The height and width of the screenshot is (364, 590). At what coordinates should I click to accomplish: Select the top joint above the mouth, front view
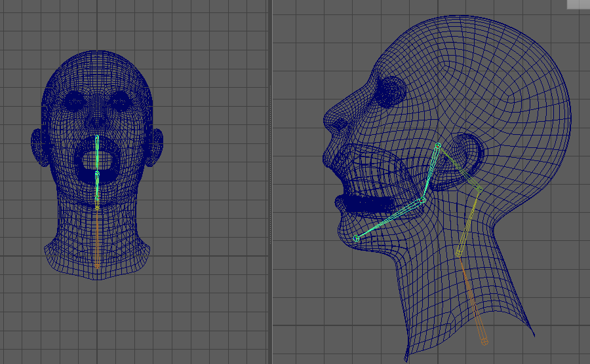pyautogui.click(x=97, y=137)
